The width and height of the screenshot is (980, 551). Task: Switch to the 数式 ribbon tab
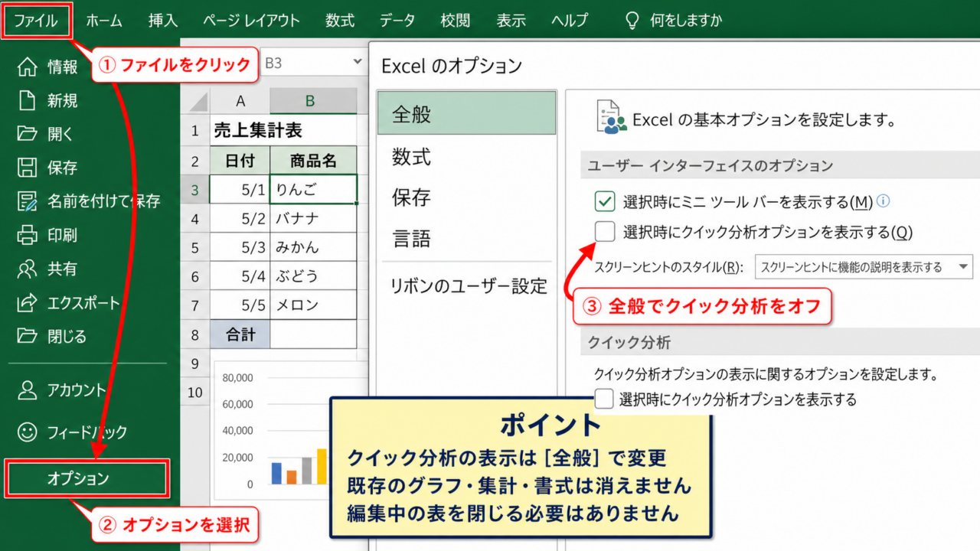click(340, 21)
